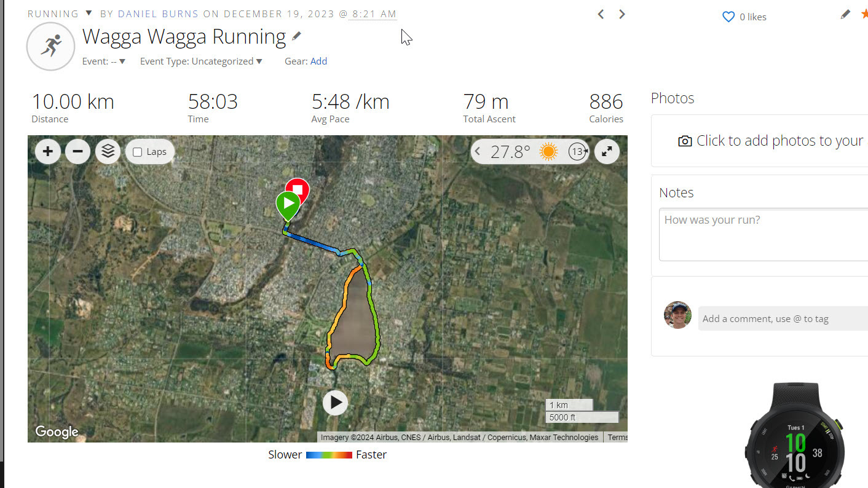Click the camera icon to add photos
The image size is (868, 488).
point(685,141)
